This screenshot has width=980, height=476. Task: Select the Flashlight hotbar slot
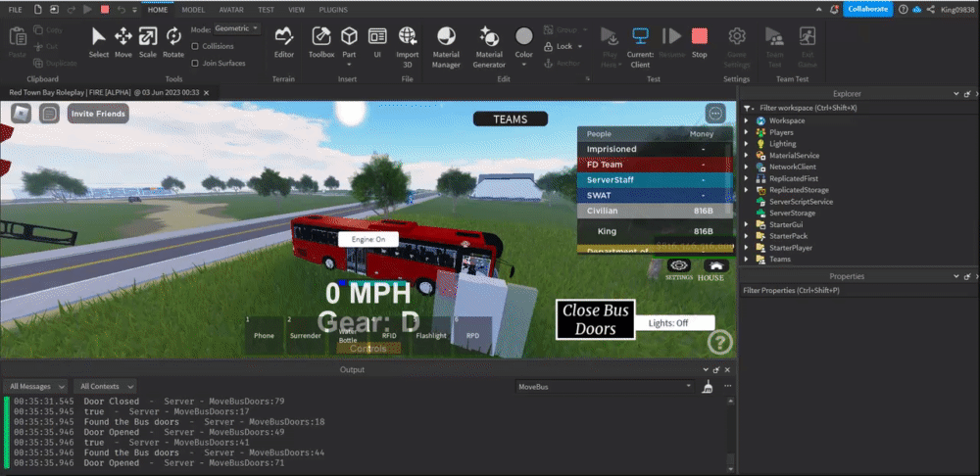coord(430,335)
